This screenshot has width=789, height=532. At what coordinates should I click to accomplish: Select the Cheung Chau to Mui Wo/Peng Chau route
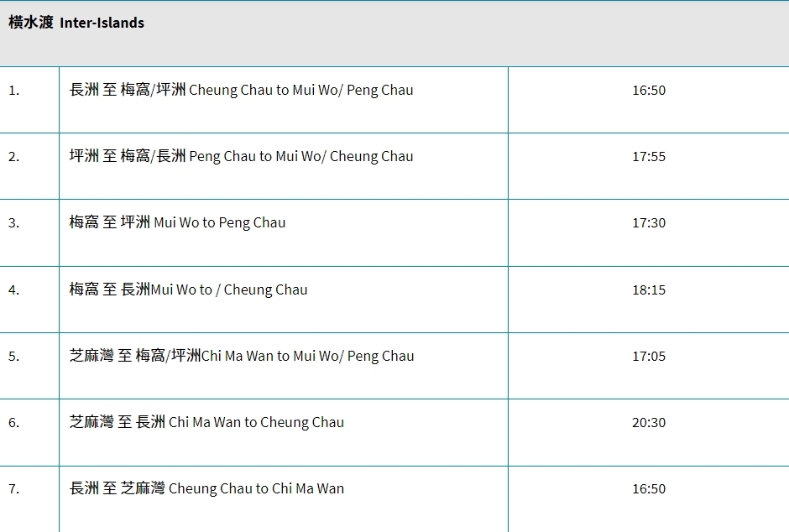click(241, 91)
